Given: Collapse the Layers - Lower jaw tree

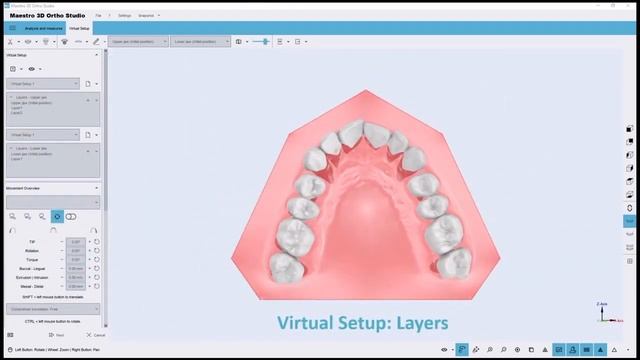Looking at the screenshot, I should [11, 149].
